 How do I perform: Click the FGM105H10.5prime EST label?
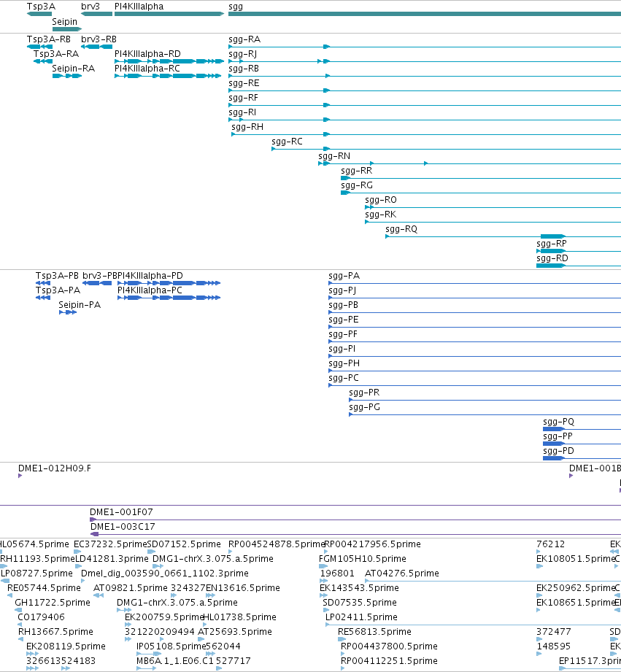pos(362,558)
